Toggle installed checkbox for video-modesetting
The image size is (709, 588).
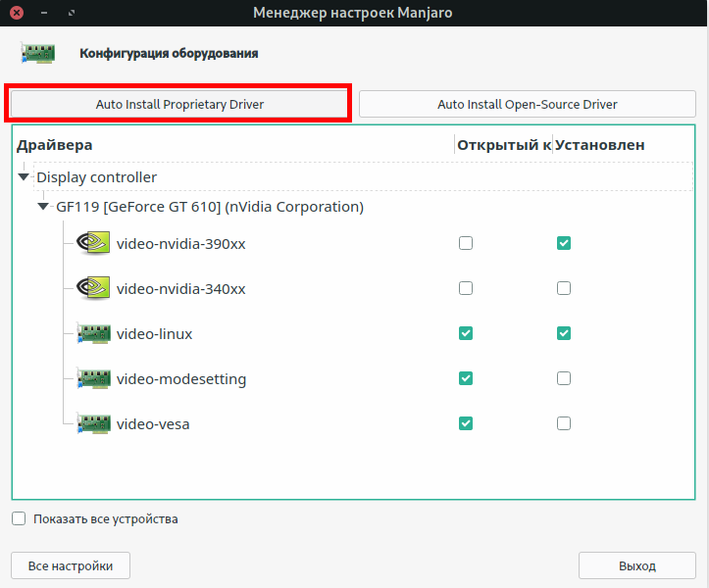tap(564, 378)
